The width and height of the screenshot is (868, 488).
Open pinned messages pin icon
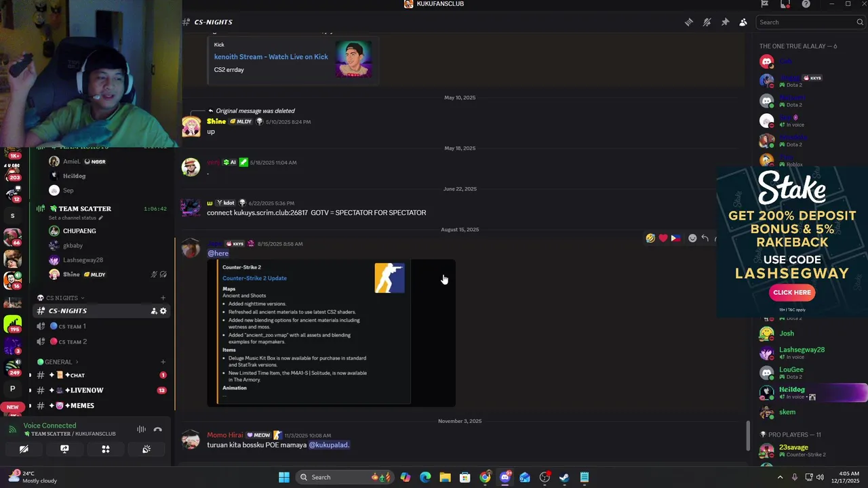point(725,22)
